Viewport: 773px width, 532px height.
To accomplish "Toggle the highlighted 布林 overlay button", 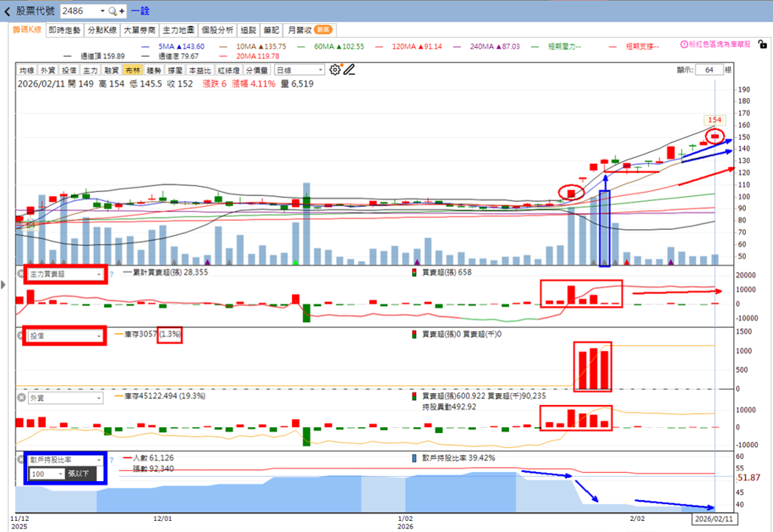I will click(132, 70).
